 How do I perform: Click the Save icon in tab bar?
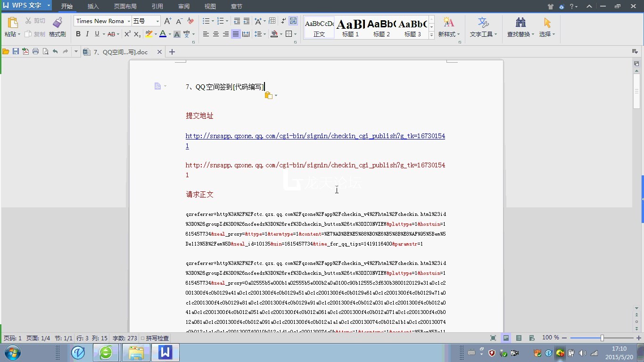pyautogui.click(x=16, y=51)
